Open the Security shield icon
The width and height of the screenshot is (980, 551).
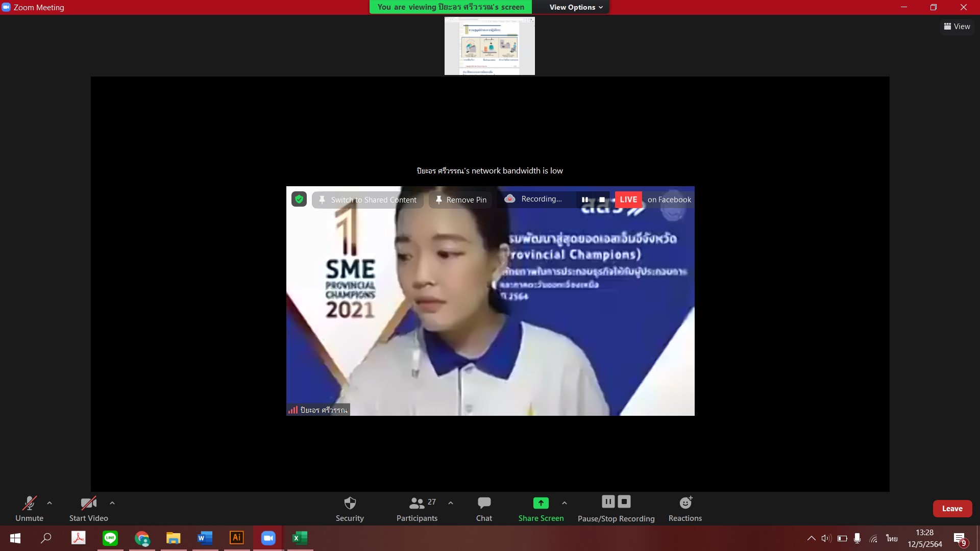pos(350,503)
